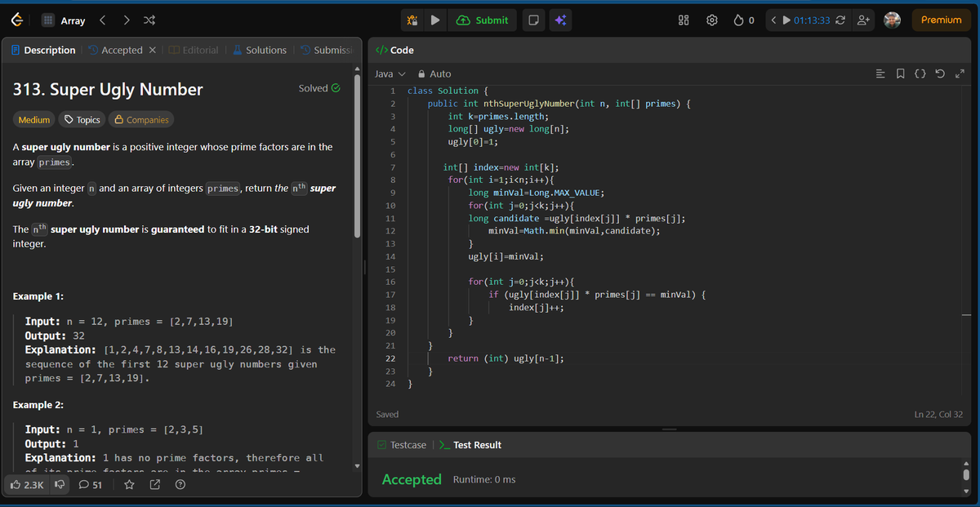Open the user profile avatar
Image resolution: width=980 pixels, height=507 pixels.
892,20
